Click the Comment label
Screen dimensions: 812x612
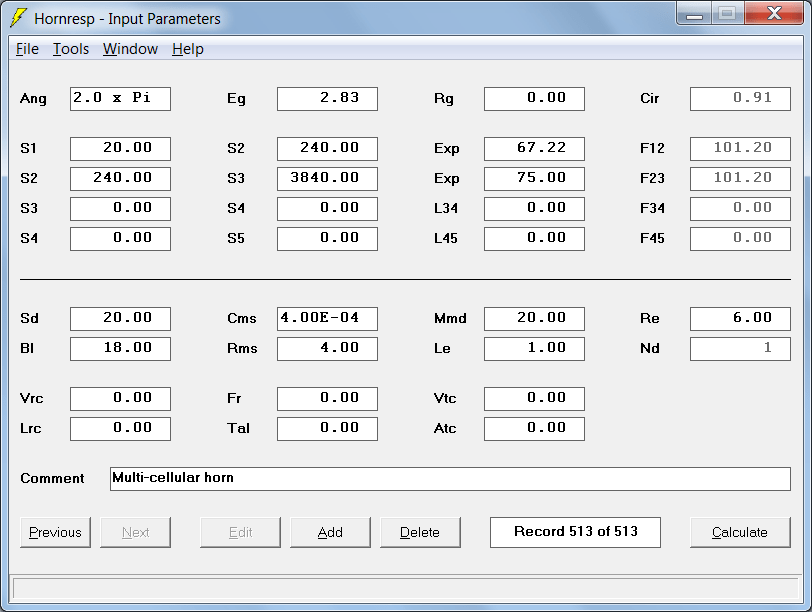point(52,478)
